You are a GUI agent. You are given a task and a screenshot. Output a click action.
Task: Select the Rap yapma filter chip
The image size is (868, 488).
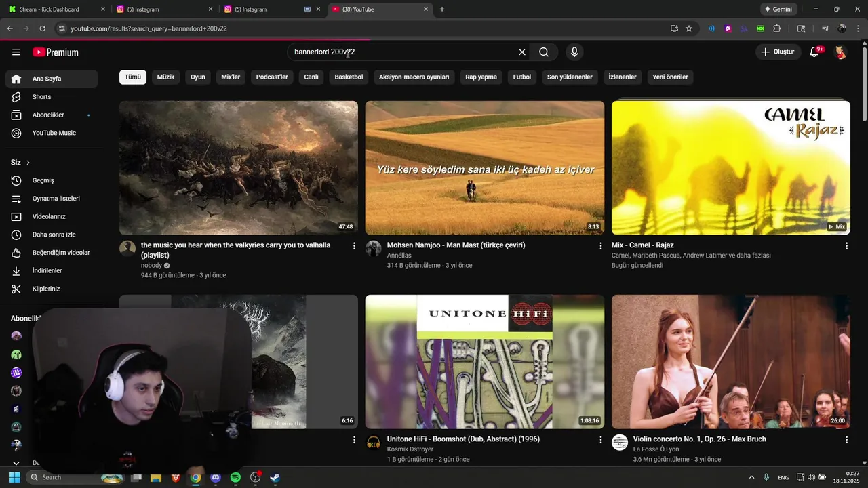click(x=481, y=77)
